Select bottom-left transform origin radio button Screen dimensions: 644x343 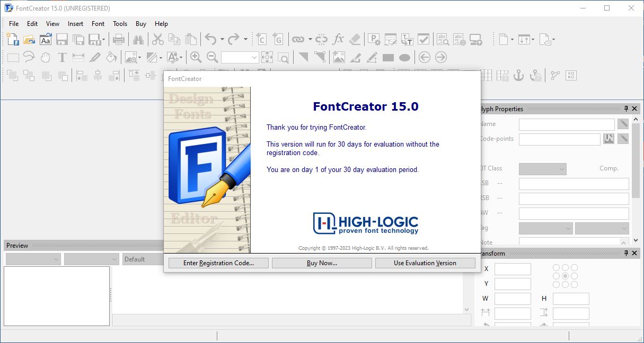tap(557, 285)
